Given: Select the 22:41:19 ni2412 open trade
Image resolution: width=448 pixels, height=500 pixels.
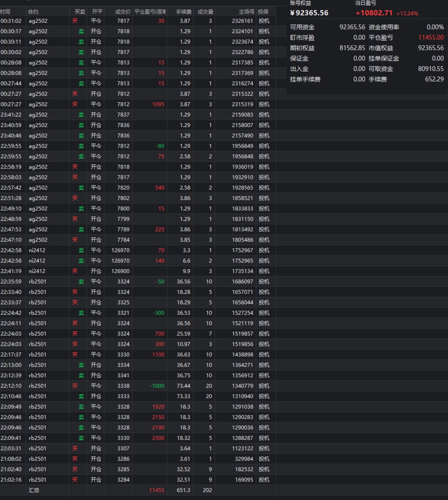Looking at the screenshot, I should [37, 271].
